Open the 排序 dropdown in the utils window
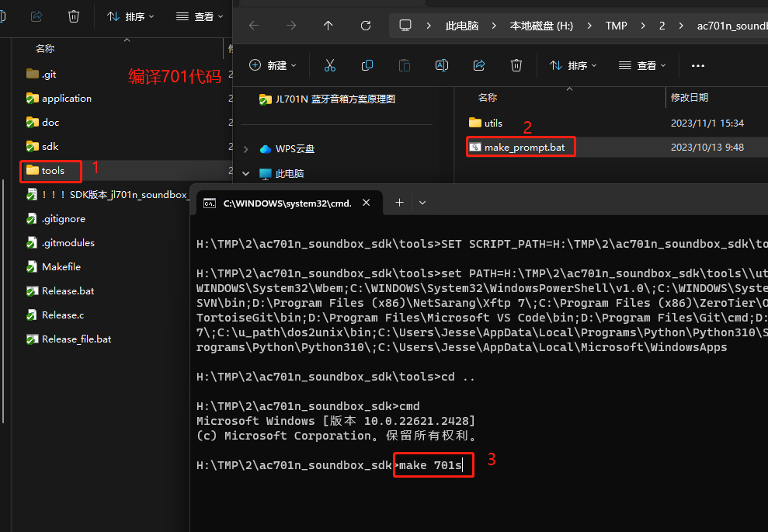768x532 pixels. pos(573,65)
